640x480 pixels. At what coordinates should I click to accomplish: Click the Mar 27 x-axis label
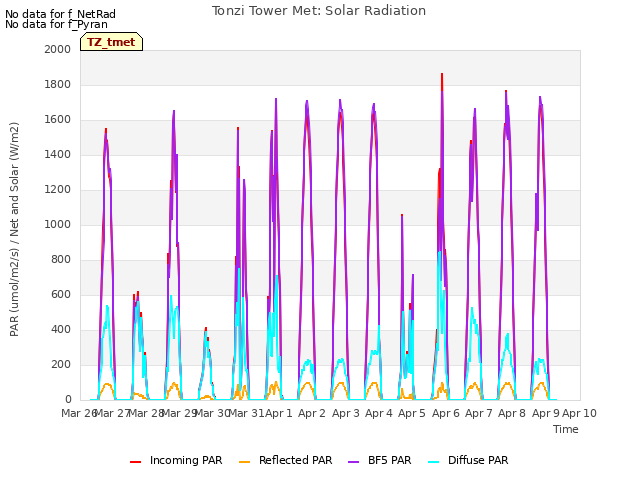click(112, 413)
